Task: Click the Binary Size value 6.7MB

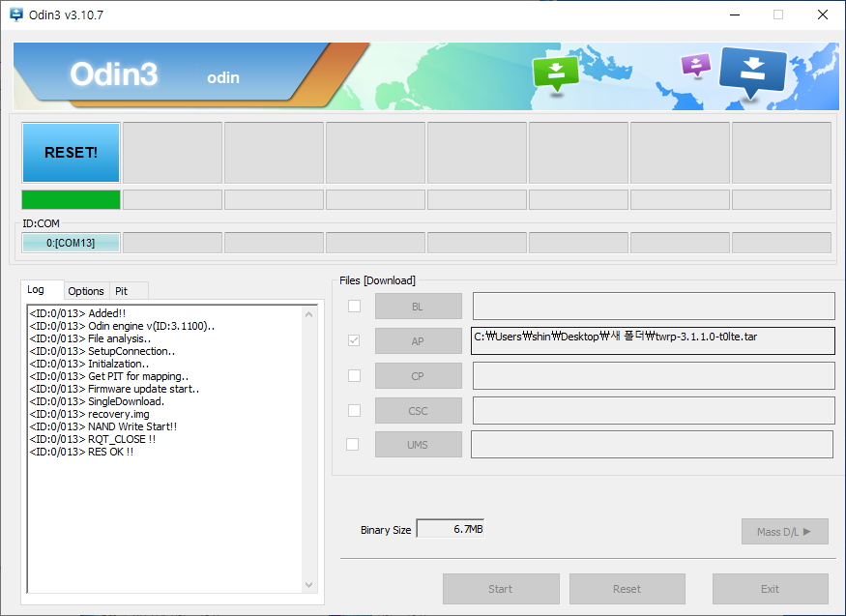Action: pos(451,529)
